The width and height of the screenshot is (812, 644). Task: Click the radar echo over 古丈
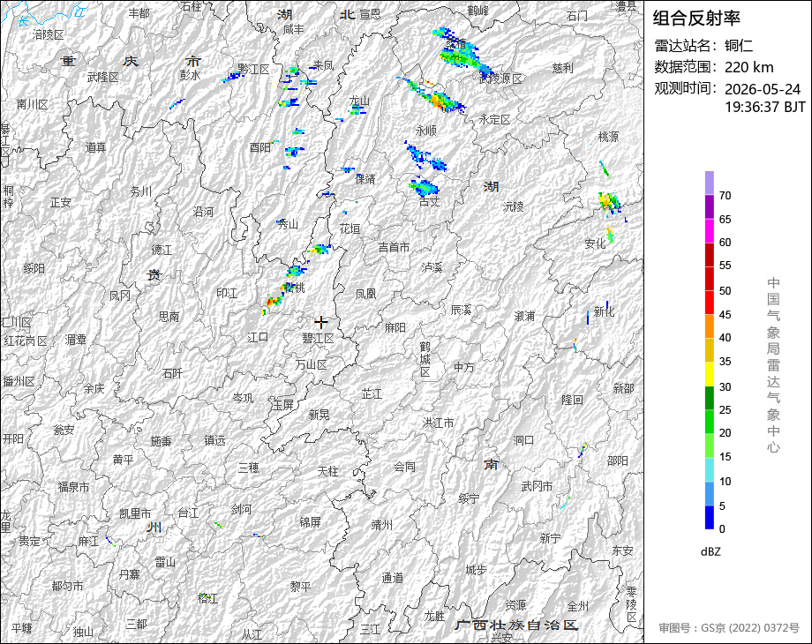[x=425, y=187]
